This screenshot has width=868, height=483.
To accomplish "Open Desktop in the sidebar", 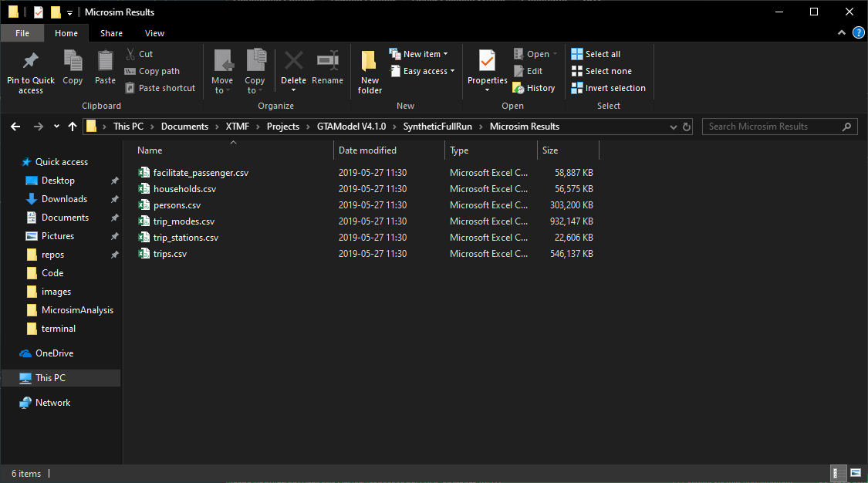I will point(58,181).
